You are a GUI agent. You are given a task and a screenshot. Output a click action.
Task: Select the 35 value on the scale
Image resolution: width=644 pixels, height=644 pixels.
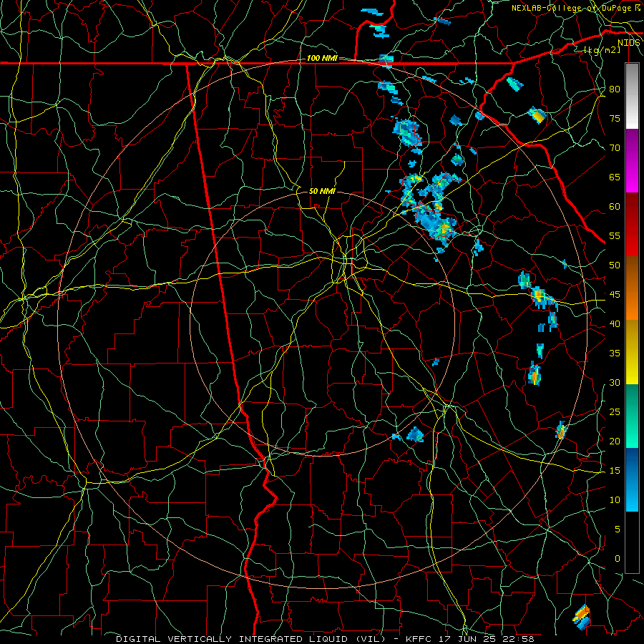pos(615,353)
